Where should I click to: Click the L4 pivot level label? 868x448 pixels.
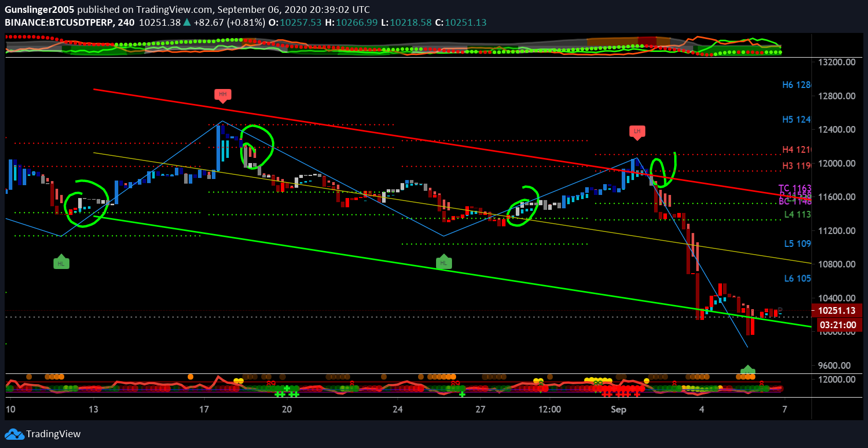click(x=798, y=214)
